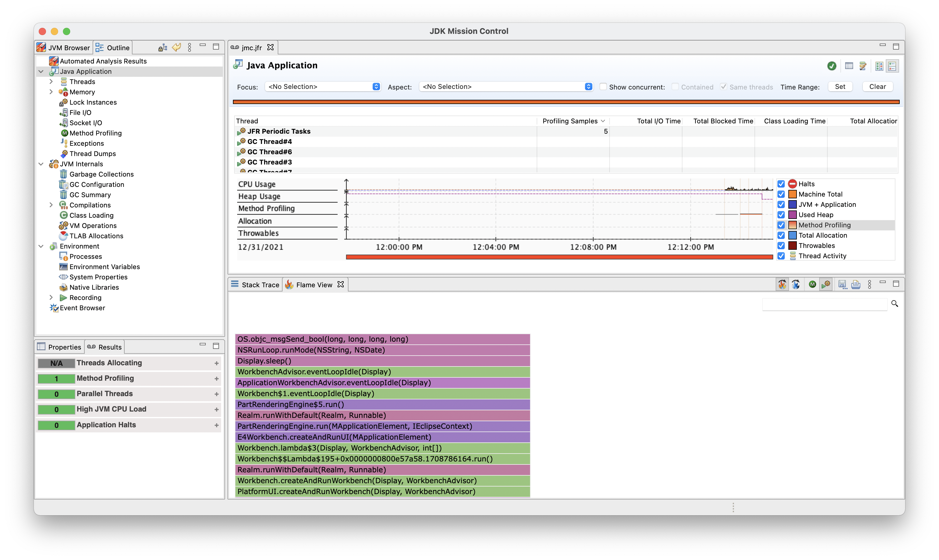Uncheck the Total Allocation checkbox
The width and height of the screenshot is (939, 560).
pos(781,236)
